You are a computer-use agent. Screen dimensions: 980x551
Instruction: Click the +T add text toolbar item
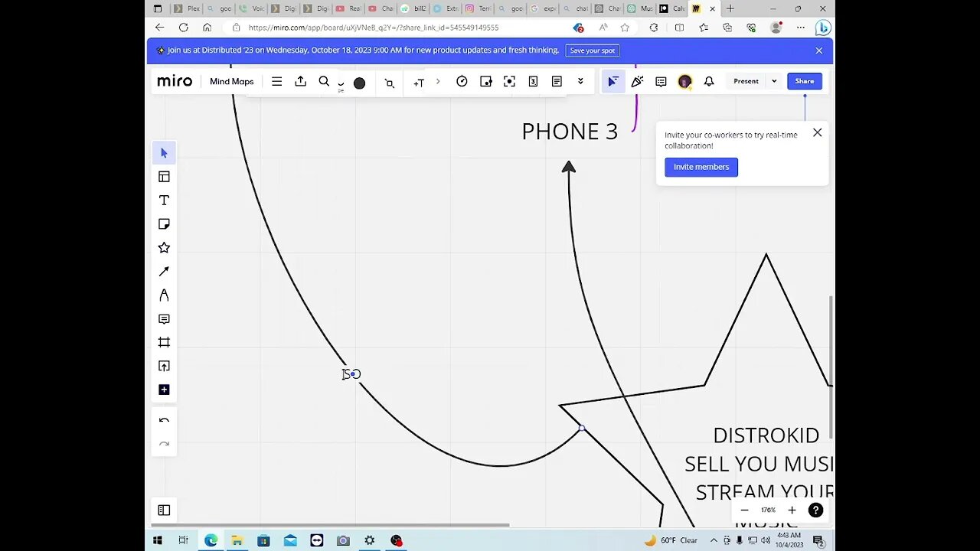pos(418,83)
